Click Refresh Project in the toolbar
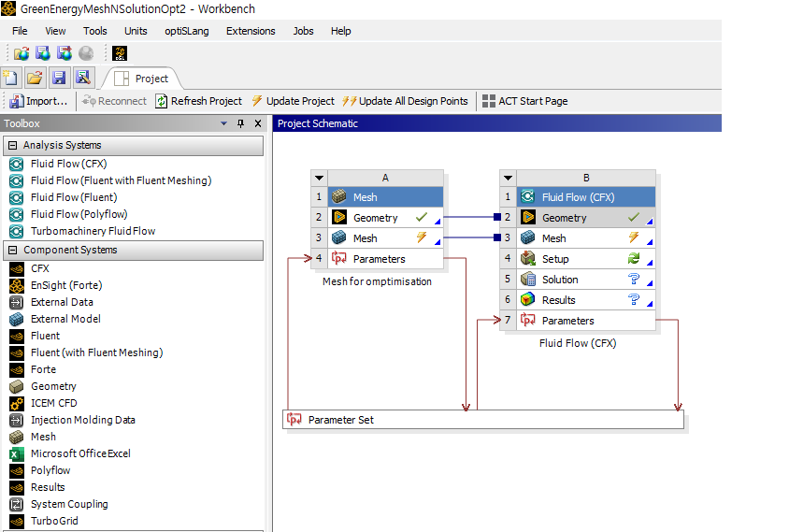Viewport: 789px width, 532px height. pyautogui.click(x=199, y=101)
